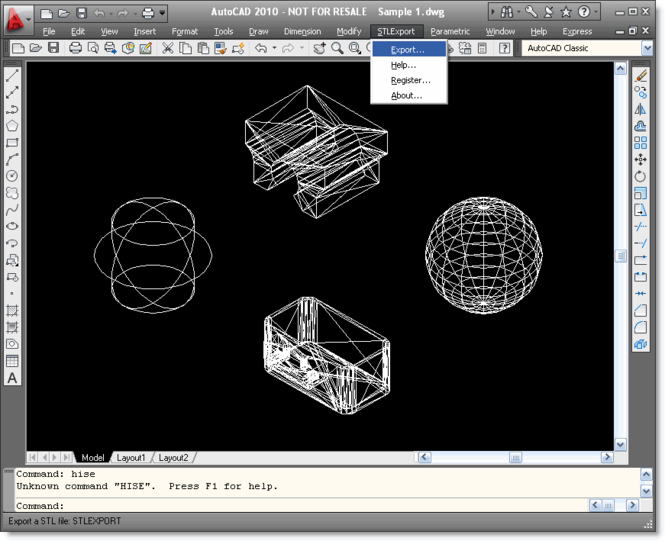Select the Table tool
Image resolution: width=665 pixels, height=541 pixels.
[x=12, y=361]
